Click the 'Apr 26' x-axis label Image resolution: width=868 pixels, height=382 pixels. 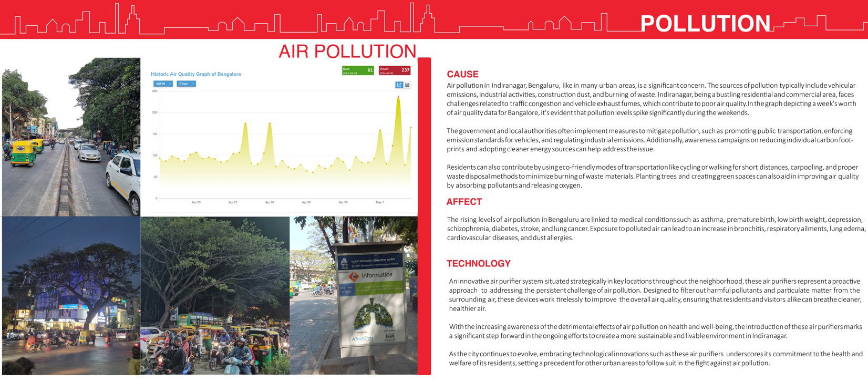click(x=196, y=202)
